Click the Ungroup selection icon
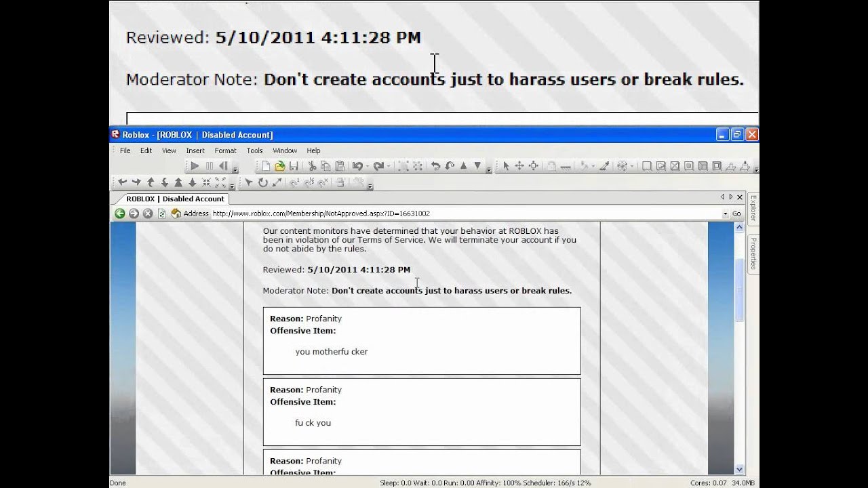 (x=418, y=166)
